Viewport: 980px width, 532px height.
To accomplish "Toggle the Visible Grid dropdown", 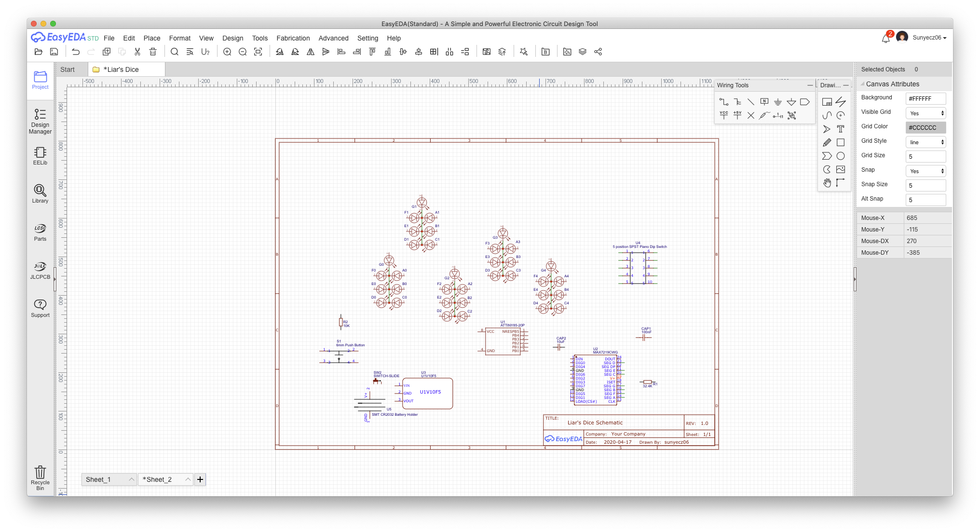I will [926, 113].
